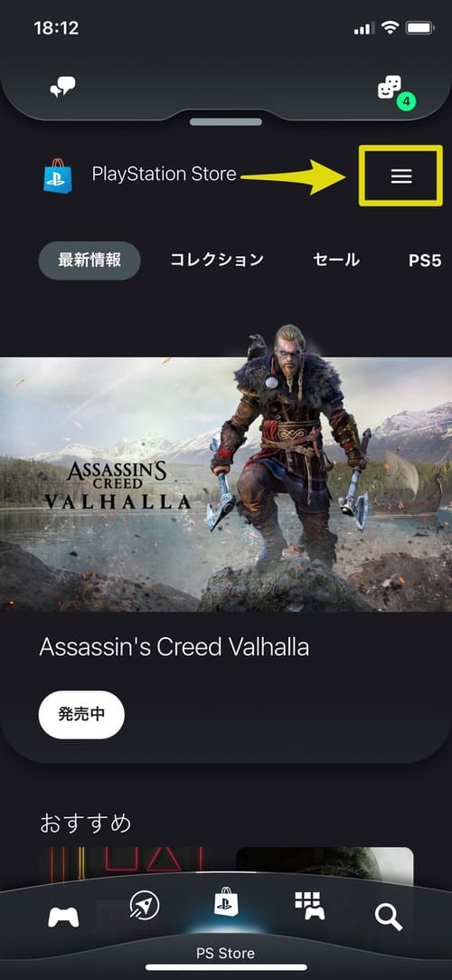The width and height of the screenshot is (452, 980).
Task: Tap the 発売中 button
Action: click(81, 715)
